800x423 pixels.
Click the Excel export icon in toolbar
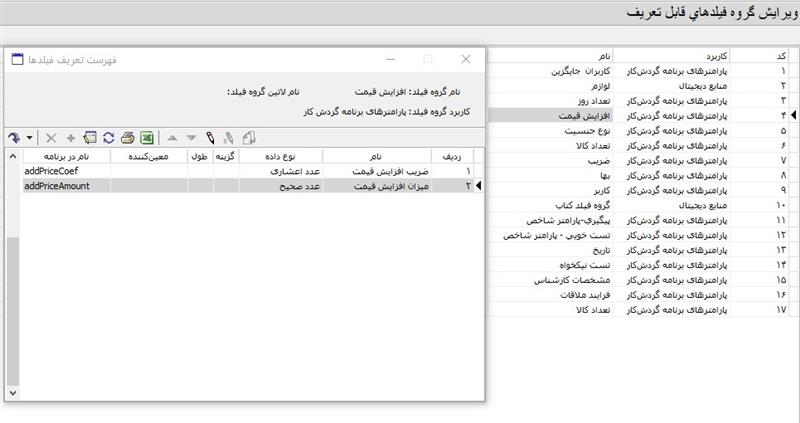click(x=146, y=137)
